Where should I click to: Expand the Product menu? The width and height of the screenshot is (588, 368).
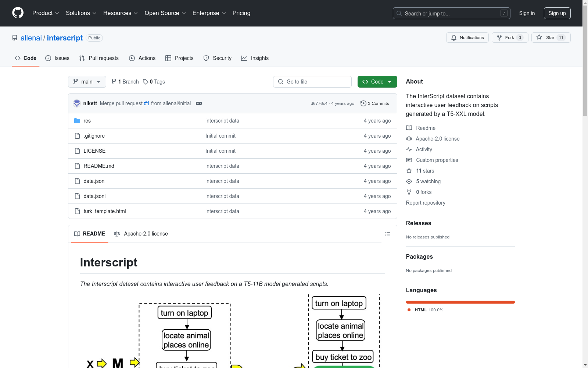46,13
